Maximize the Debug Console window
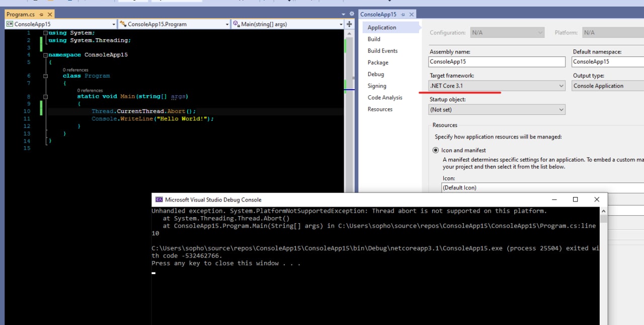 tap(576, 200)
